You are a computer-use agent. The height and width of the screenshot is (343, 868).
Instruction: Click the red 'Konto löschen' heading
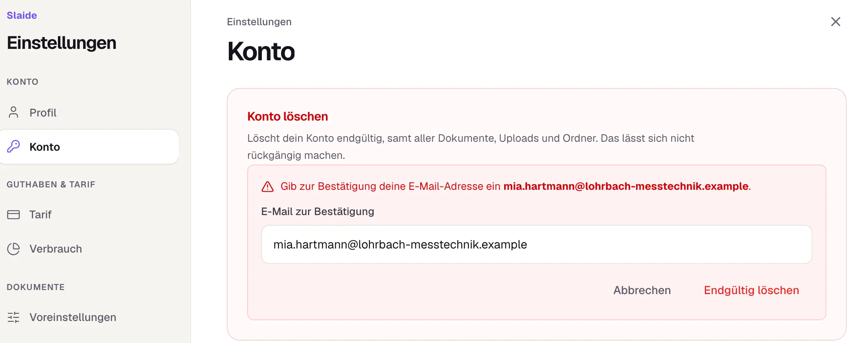pyautogui.click(x=288, y=117)
